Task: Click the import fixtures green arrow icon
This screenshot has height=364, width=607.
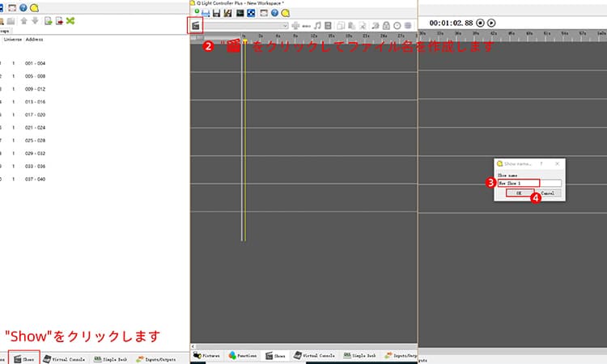Action: (x=48, y=20)
